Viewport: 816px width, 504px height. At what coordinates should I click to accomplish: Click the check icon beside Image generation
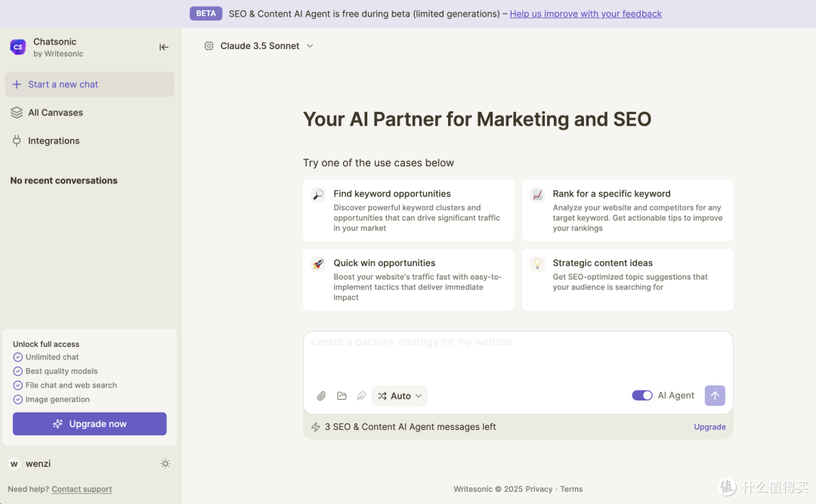17,400
